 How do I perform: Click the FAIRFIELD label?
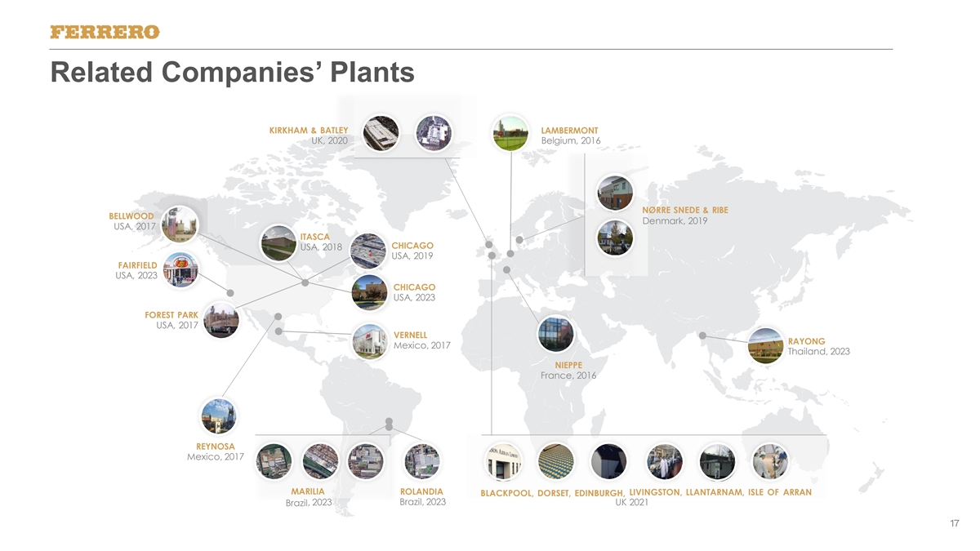coord(136,265)
